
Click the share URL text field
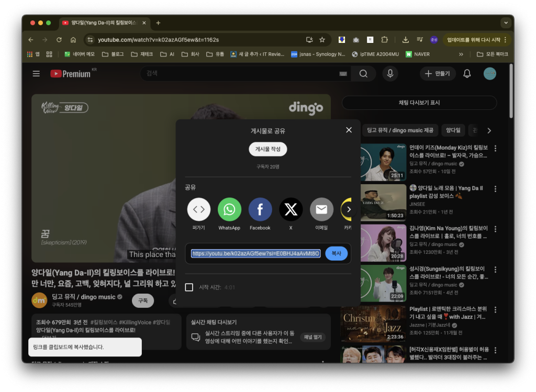pyautogui.click(x=255, y=253)
